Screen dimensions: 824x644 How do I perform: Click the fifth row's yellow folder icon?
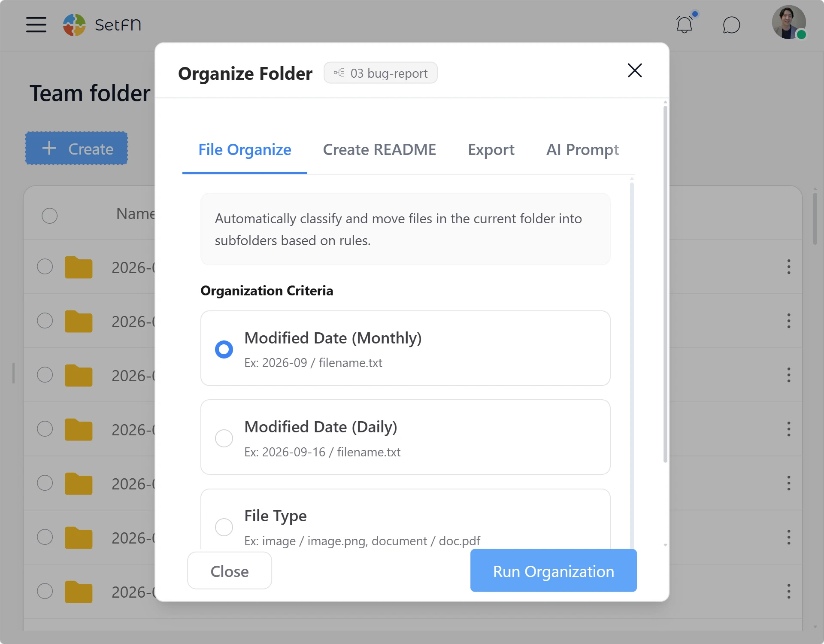(79, 483)
